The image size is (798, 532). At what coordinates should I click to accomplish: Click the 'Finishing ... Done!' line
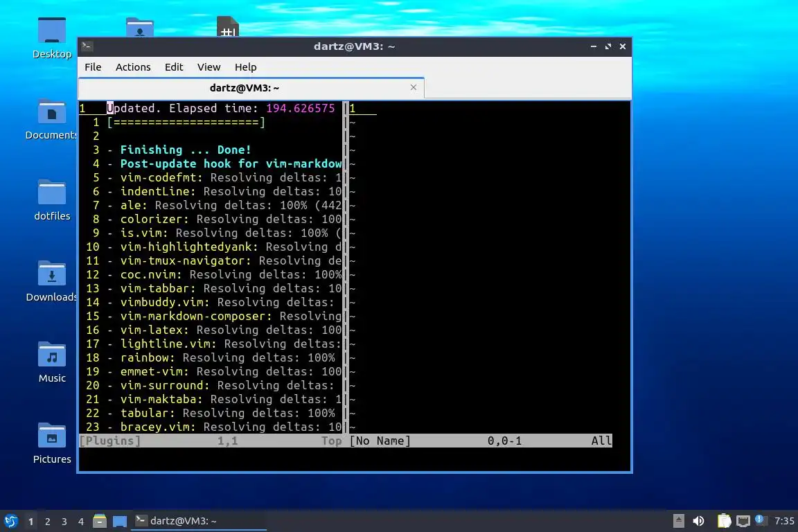tap(185, 150)
